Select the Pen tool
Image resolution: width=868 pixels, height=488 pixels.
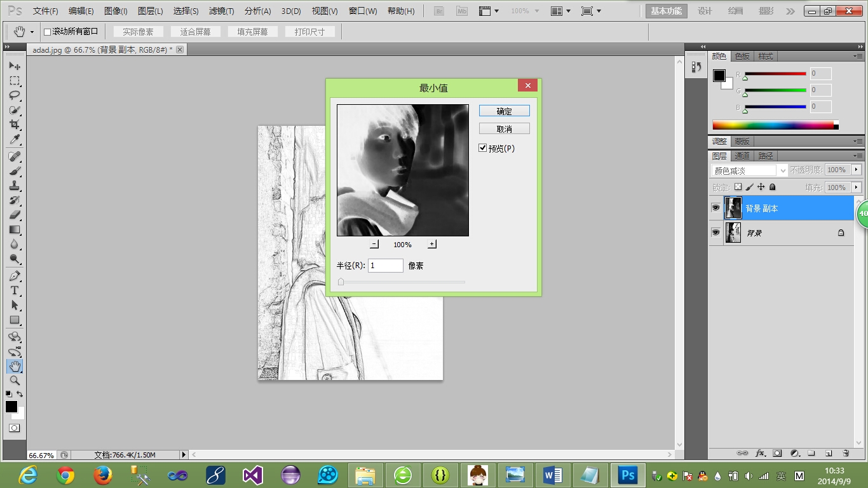(15, 276)
